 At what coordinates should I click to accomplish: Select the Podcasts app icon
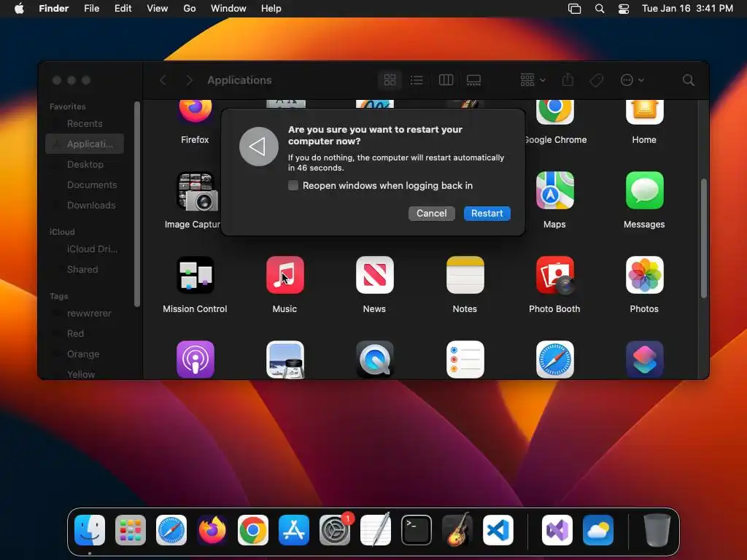[196, 359]
